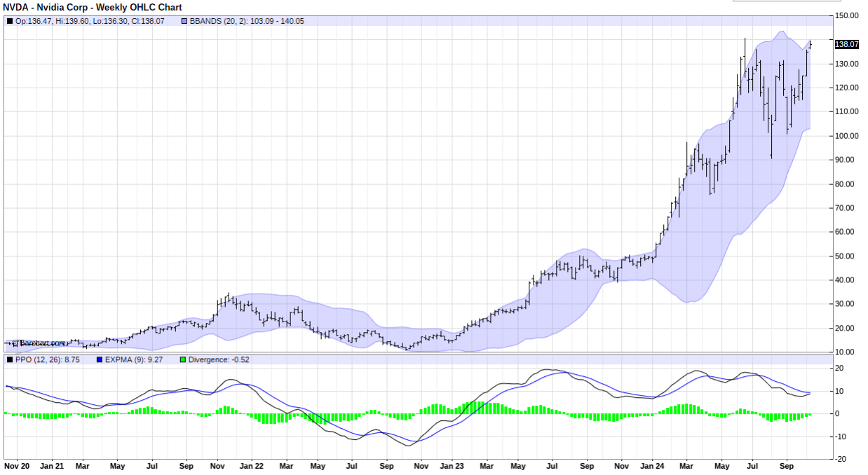Click the 'Divergence: -0.52' label

(x=219, y=359)
